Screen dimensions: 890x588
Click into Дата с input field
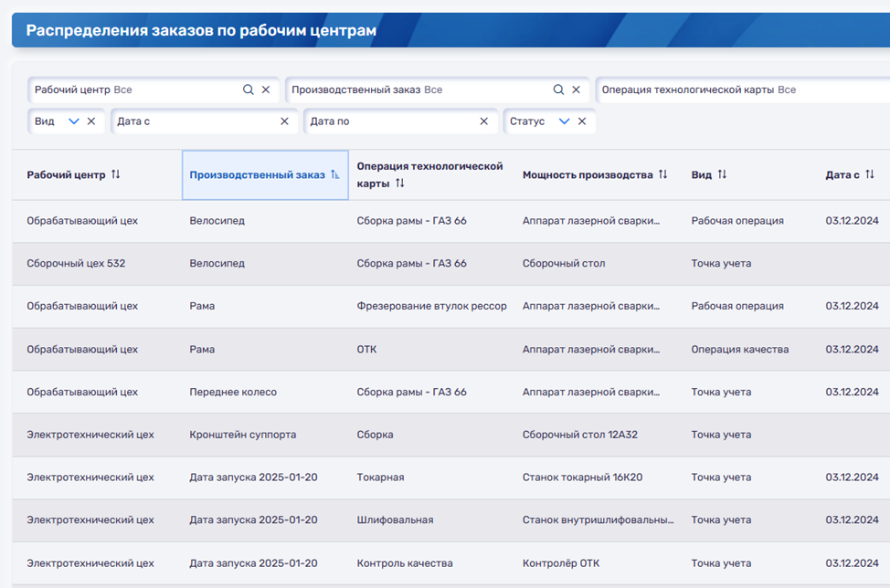196,121
